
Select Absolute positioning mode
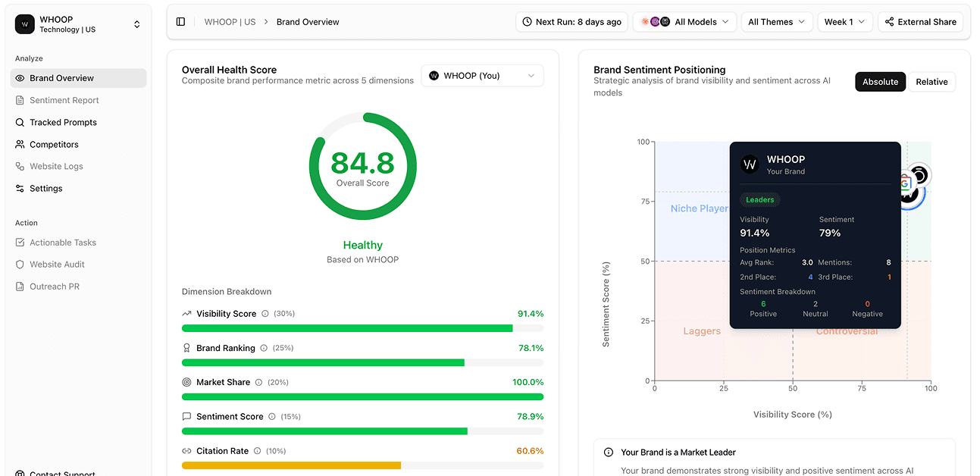pos(880,81)
